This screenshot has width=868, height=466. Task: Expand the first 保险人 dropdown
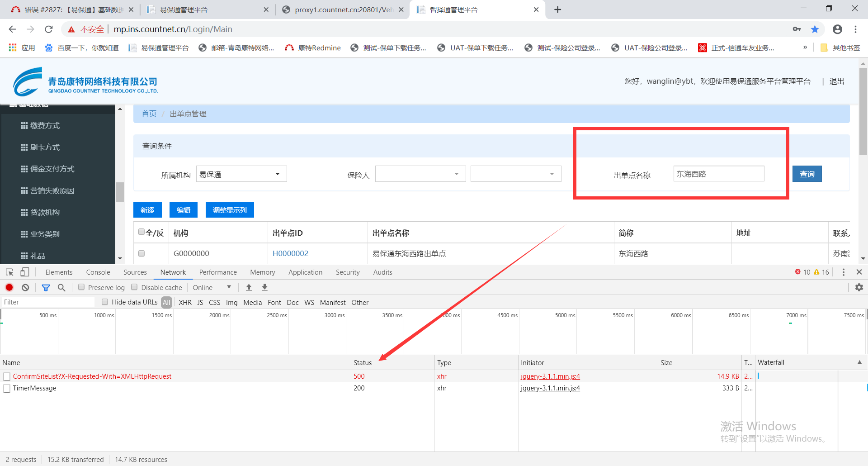click(420, 174)
